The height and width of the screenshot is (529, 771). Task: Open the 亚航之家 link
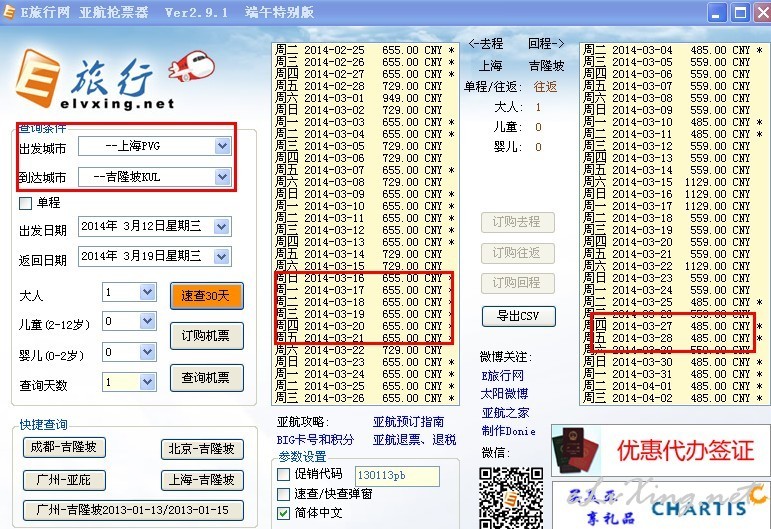[x=505, y=412]
